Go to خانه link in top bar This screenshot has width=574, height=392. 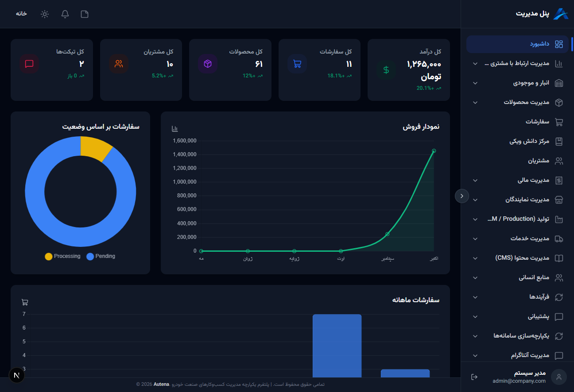(21, 14)
